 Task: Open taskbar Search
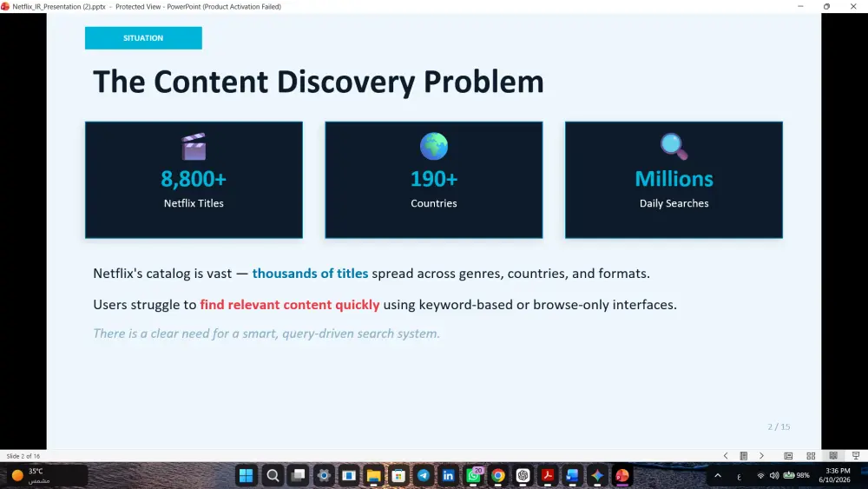273,475
